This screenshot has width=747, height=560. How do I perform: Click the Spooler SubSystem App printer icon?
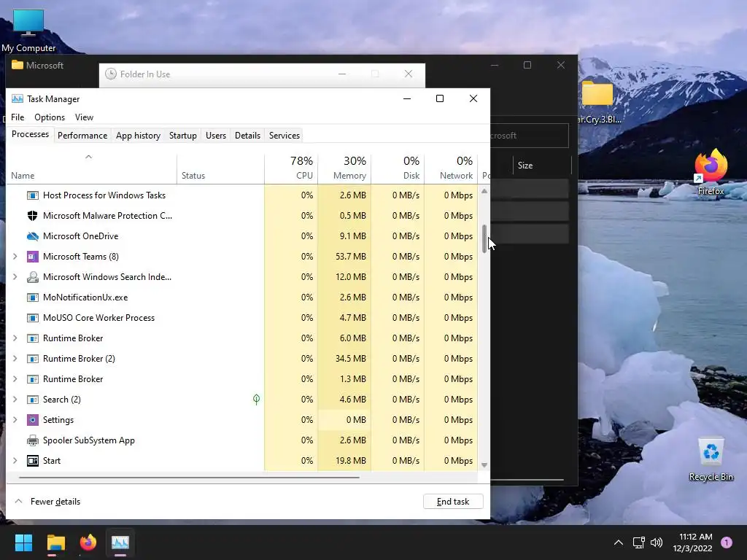pyautogui.click(x=32, y=440)
